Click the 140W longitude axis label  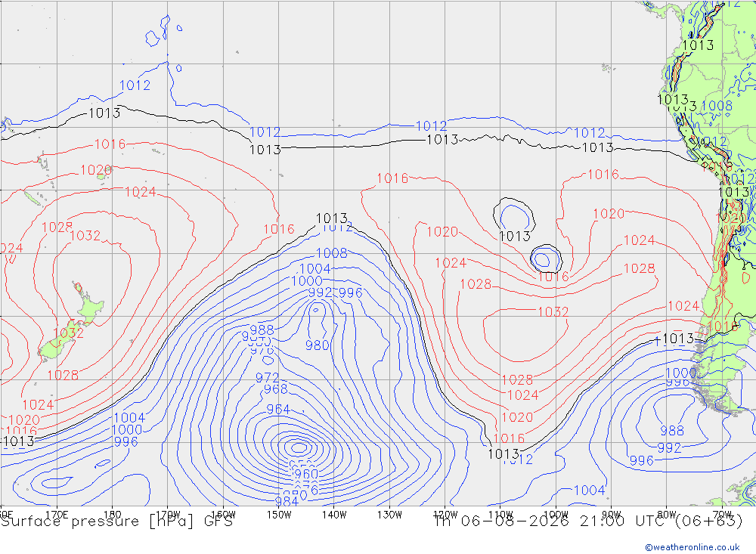(x=334, y=515)
